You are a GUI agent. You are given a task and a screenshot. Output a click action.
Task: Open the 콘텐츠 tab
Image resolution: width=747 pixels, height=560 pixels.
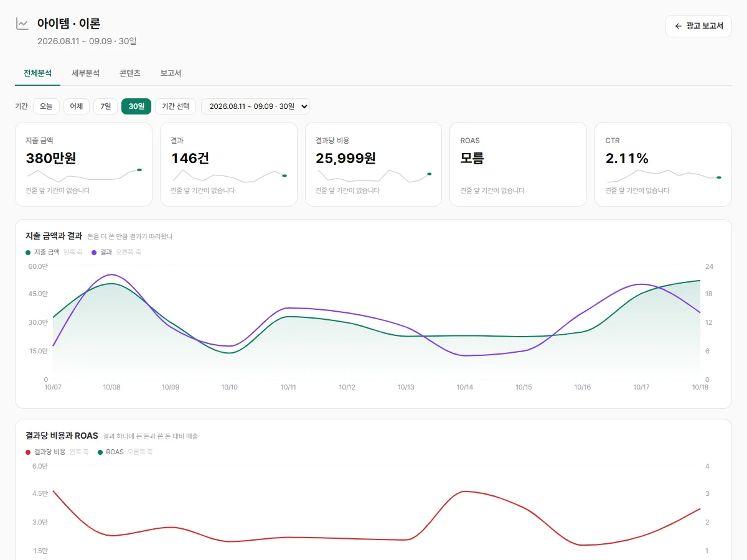pos(130,73)
